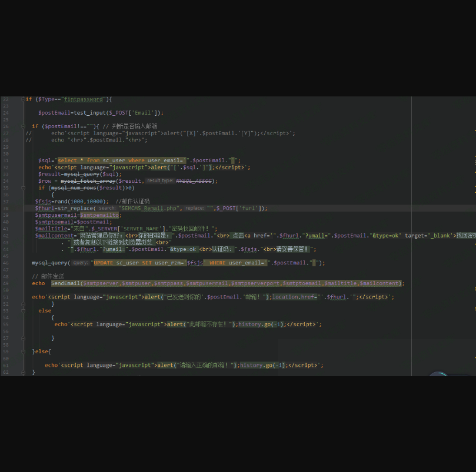
Task: Collapse the fold marker on line 22
Action: coord(22,99)
